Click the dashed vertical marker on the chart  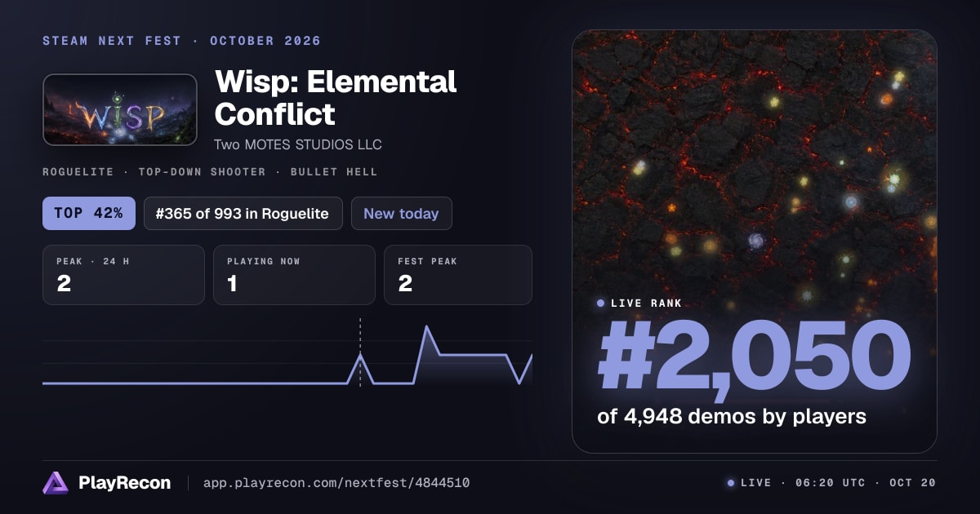(360, 351)
